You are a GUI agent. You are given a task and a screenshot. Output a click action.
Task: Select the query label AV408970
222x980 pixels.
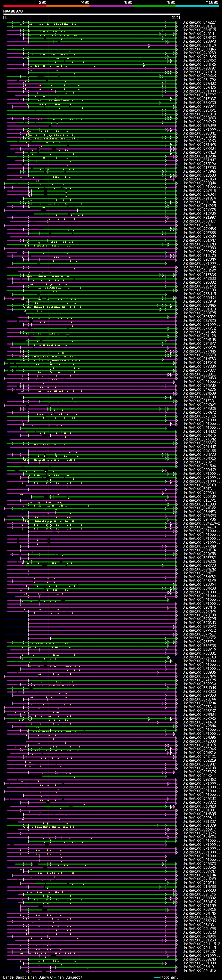point(13,11)
